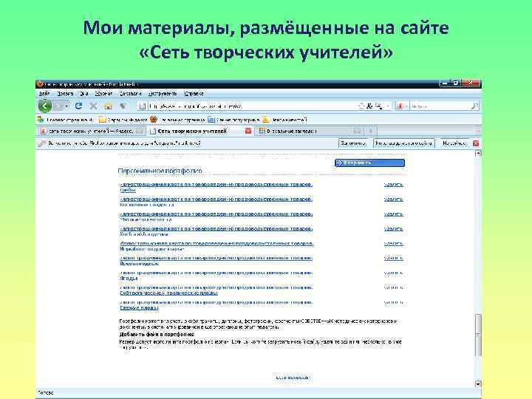
Task: Open the Закладки menu
Action: [x=130, y=93]
